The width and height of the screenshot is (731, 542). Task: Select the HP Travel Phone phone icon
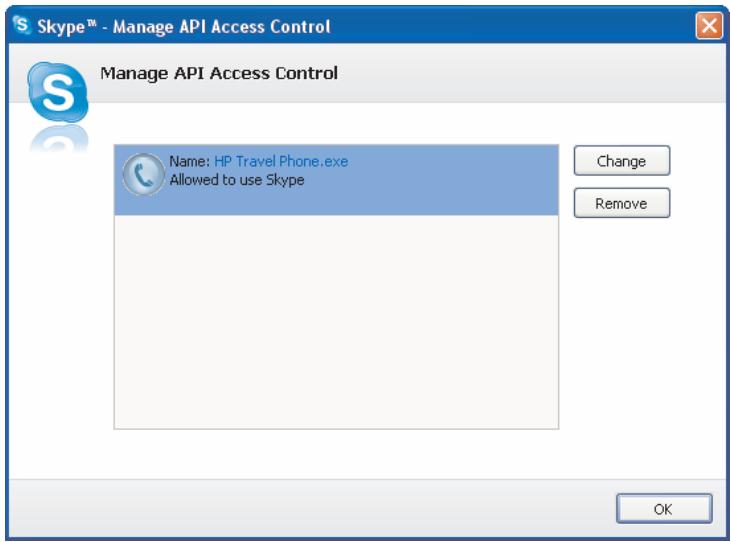click(x=144, y=174)
